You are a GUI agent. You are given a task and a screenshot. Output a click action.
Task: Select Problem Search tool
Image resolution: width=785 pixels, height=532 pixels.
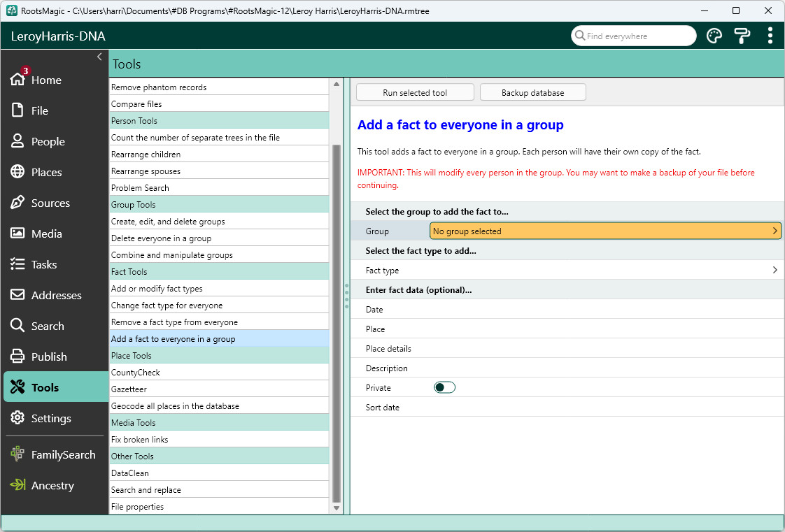click(x=219, y=187)
